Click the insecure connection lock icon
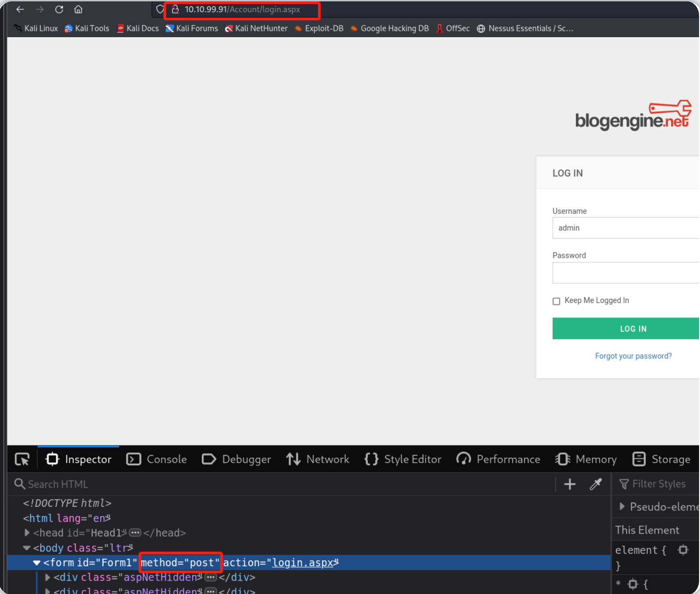Screen dimensions: 700x594 175,9
